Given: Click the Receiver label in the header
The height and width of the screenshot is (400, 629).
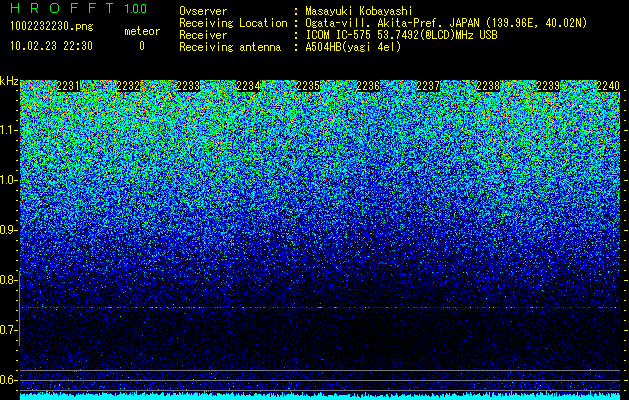Looking at the screenshot, I should click(203, 35).
